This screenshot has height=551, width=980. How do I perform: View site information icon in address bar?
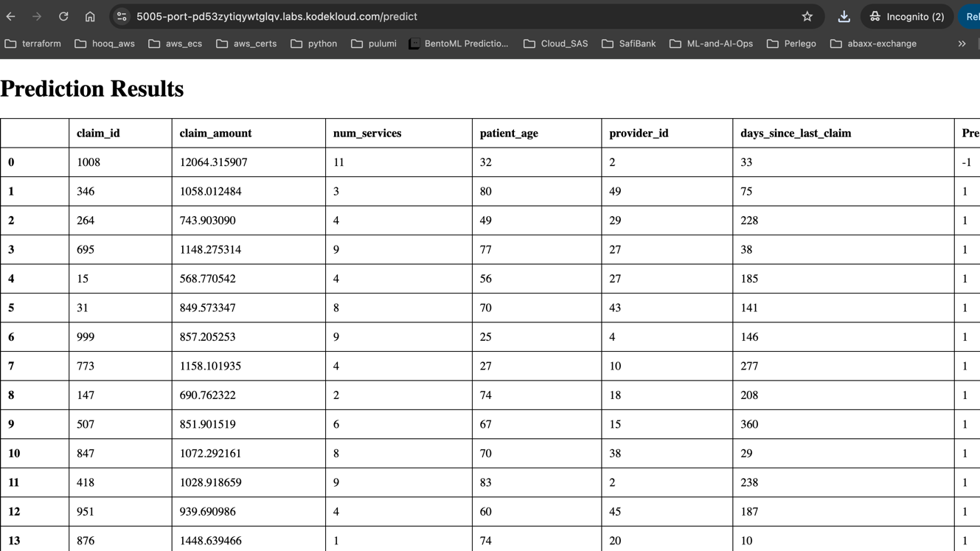click(122, 16)
